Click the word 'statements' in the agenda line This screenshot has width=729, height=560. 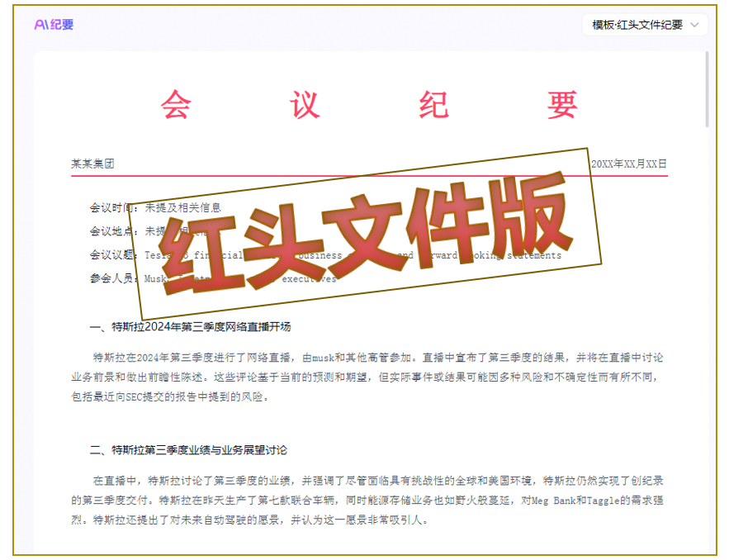pyautogui.click(x=533, y=255)
